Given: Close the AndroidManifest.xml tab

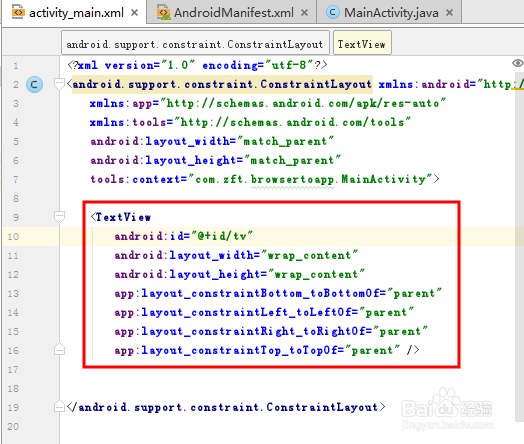Looking at the screenshot, I should 304,13.
